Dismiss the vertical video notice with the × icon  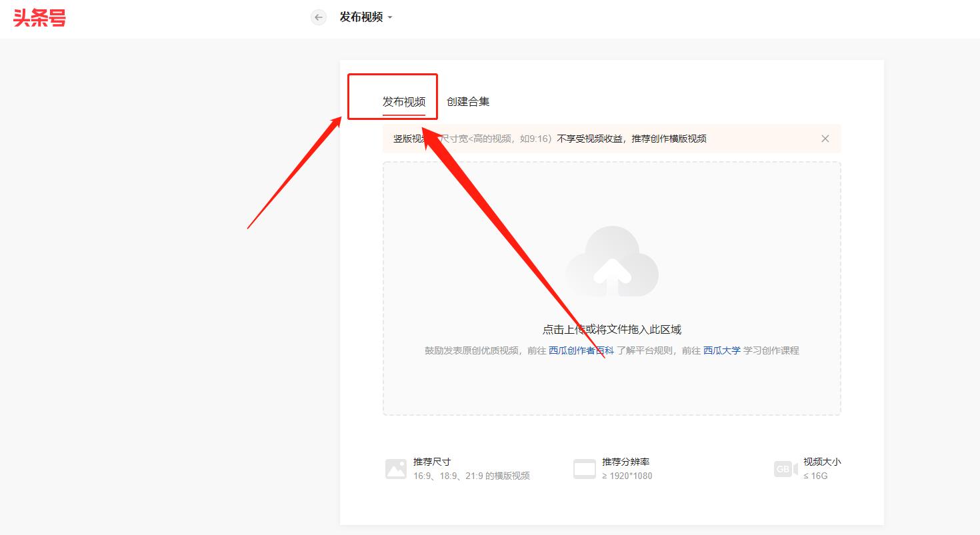pos(825,139)
